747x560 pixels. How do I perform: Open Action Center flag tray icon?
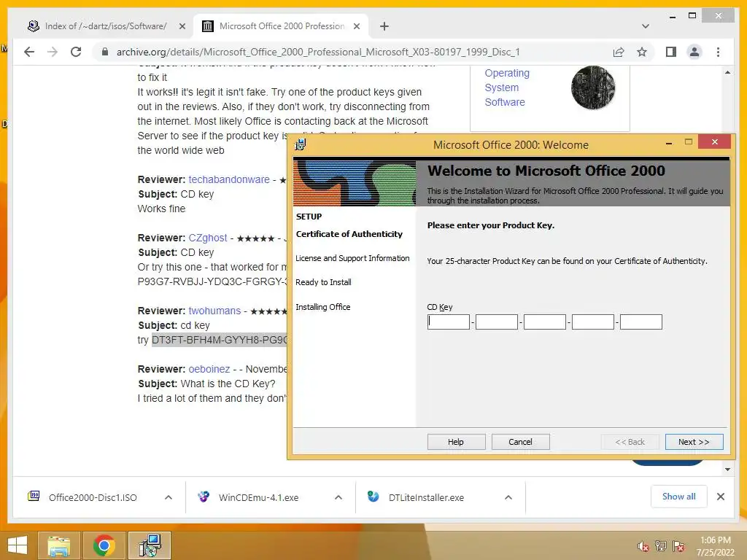tap(678, 546)
